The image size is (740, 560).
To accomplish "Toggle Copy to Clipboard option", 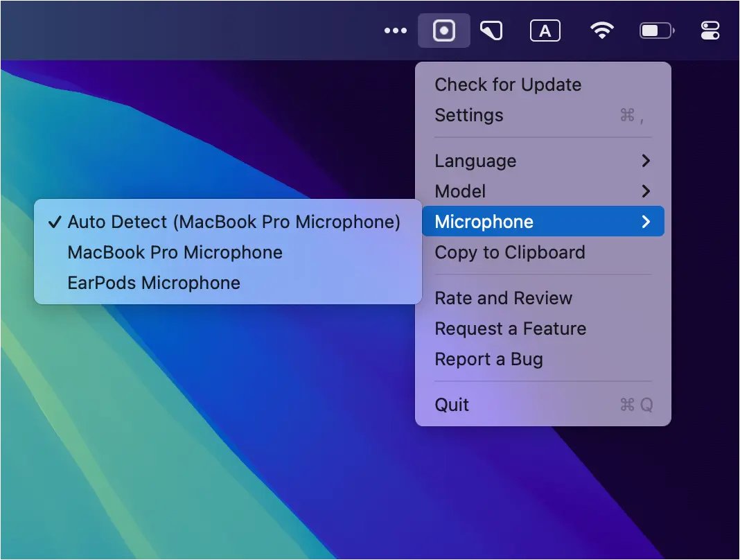I will (x=510, y=252).
